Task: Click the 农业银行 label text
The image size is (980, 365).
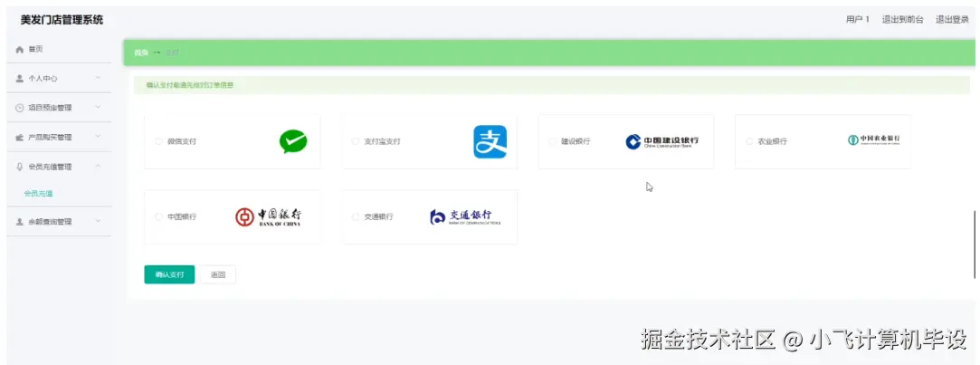Action: (x=773, y=141)
